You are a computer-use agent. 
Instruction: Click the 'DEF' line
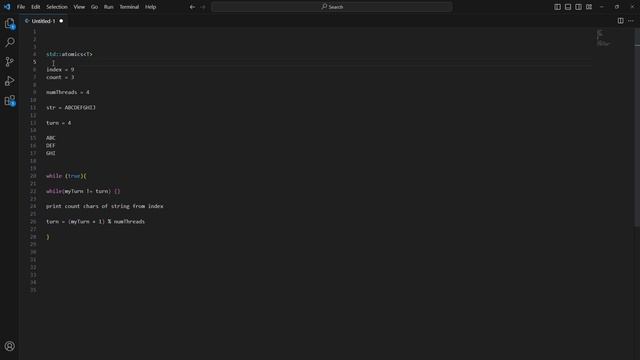(51, 146)
